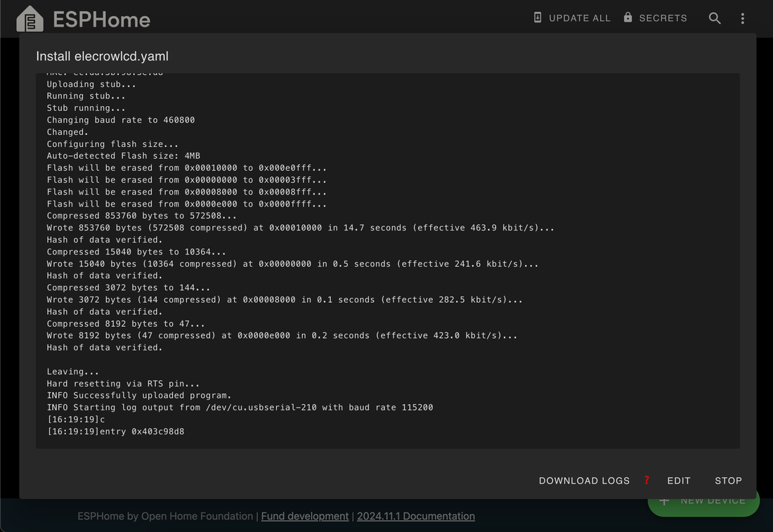Click the green NEW DEVICE button
This screenshot has width=773, height=532.
coord(703,500)
